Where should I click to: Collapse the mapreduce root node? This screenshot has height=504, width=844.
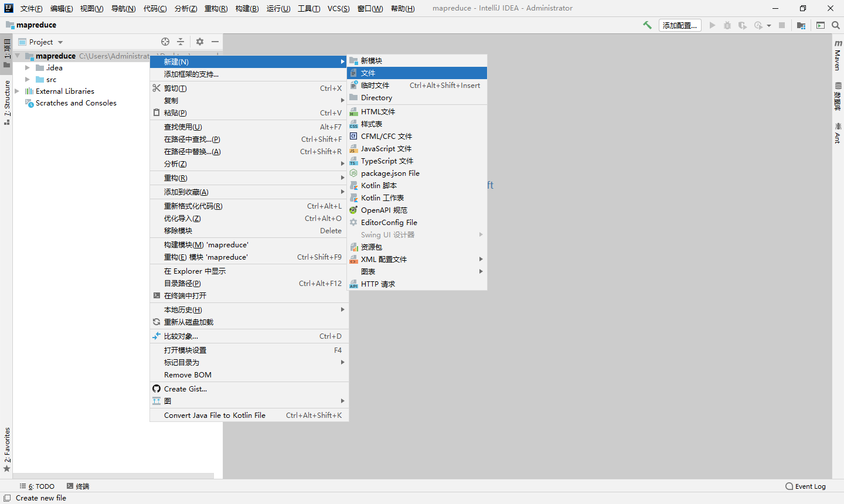coord(17,56)
